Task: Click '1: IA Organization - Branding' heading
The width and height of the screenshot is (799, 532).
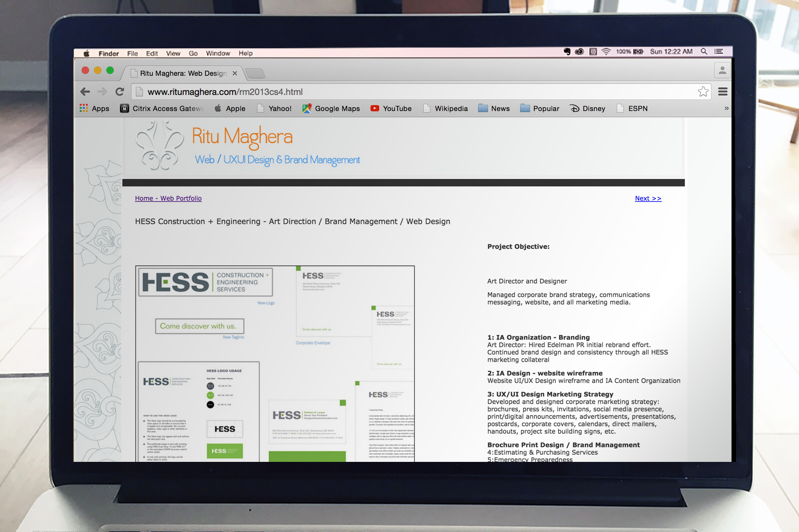Action: (538, 337)
